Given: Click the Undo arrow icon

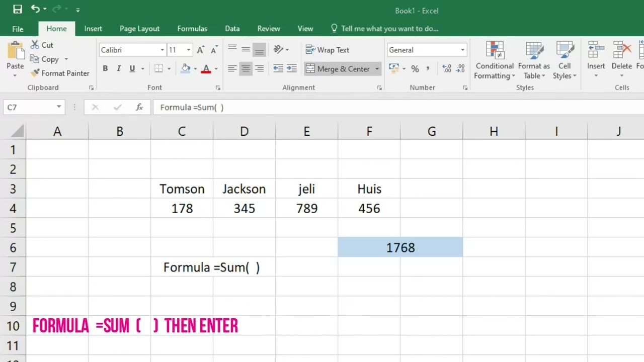Looking at the screenshot, I should coord(35,9).
